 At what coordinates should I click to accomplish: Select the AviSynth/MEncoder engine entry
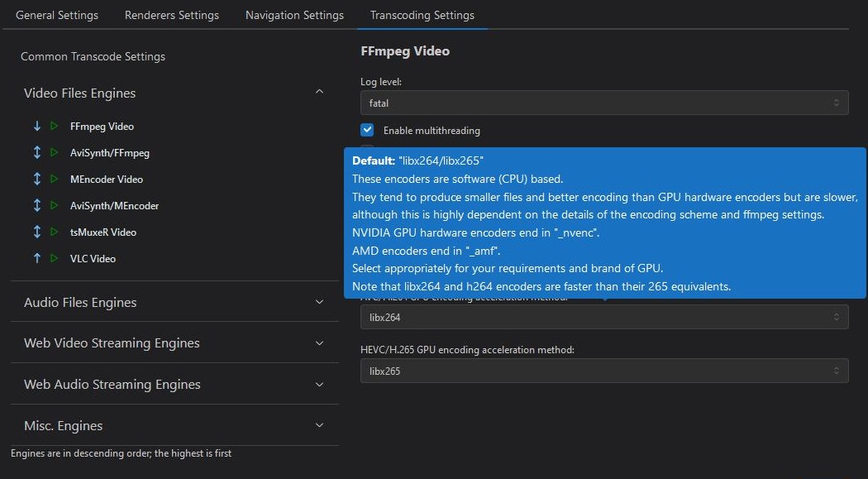[x=114, y=205]
